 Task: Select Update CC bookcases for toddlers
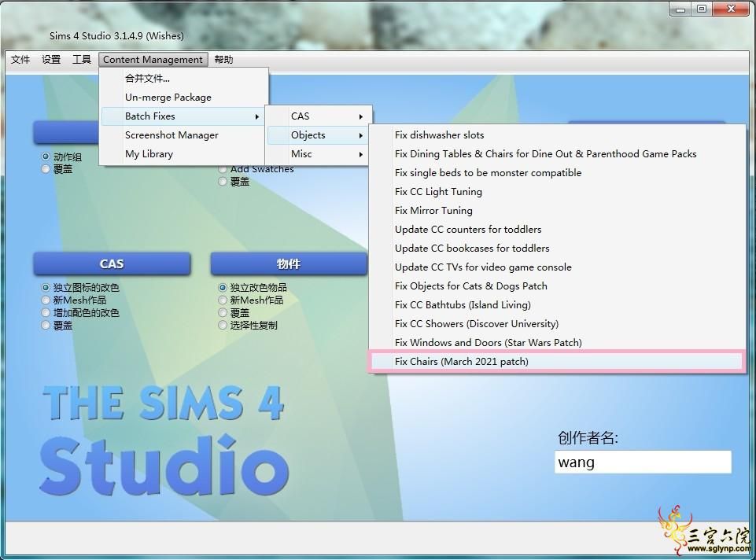pos(557,249)
